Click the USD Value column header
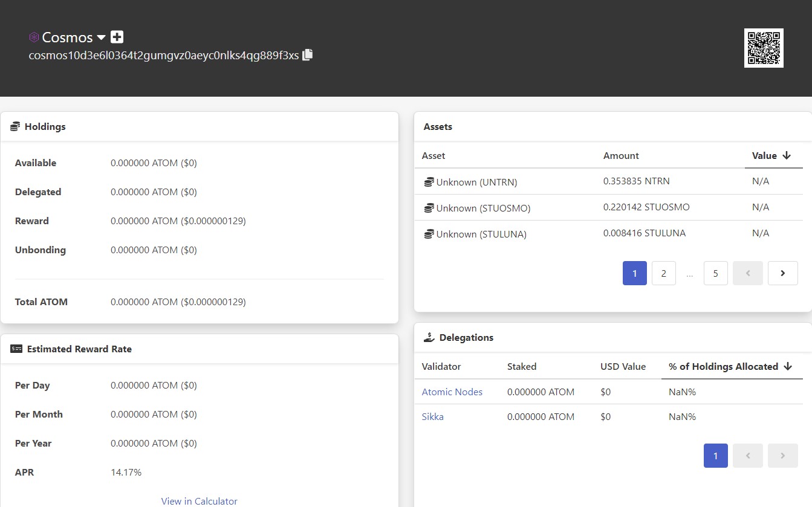Viewport: 812px width, 507px height. 623,367
